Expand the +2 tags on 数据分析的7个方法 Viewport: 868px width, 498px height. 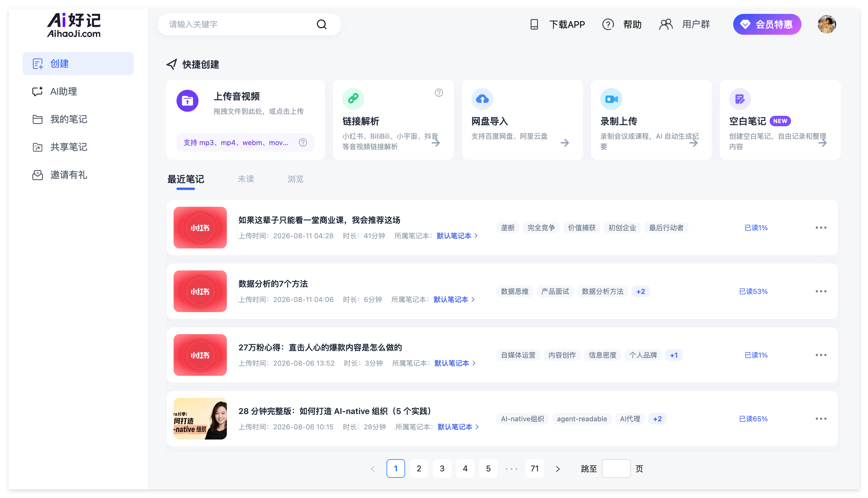(640, 291)
